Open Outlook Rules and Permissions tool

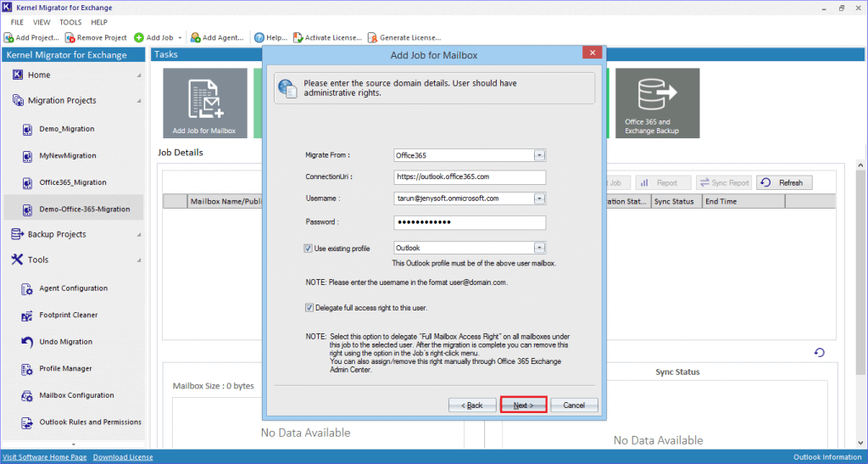click(90, 422)
